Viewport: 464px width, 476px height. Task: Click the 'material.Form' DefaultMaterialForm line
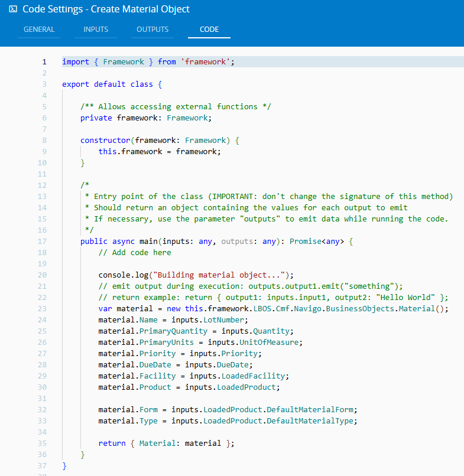228,410
